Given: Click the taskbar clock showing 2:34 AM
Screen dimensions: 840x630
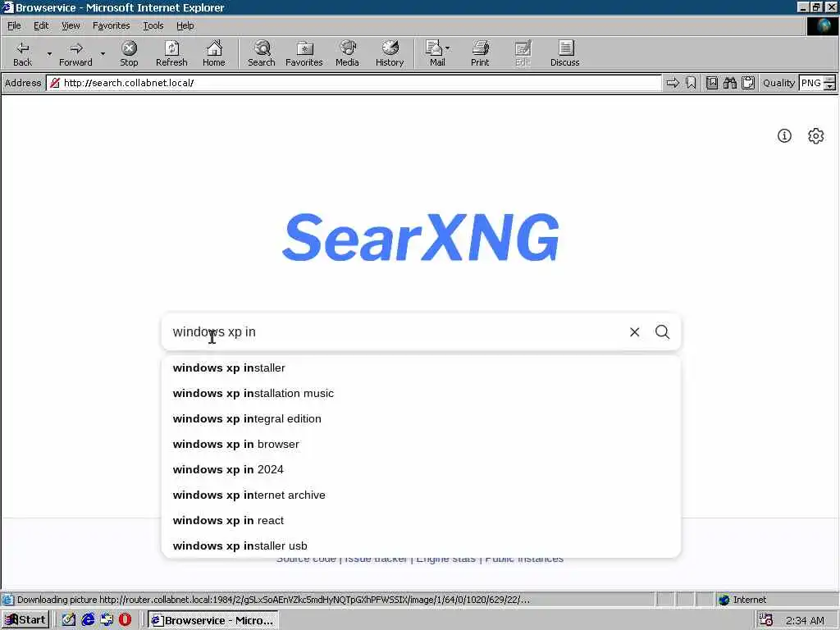Looking at the screenshot, I should (x=805, y=620).
